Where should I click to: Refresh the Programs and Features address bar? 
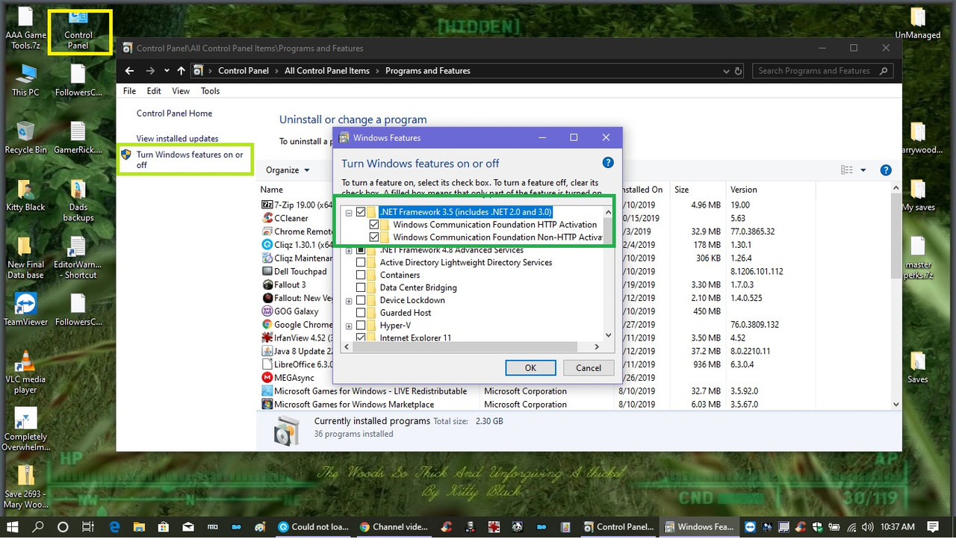point(739,71)
